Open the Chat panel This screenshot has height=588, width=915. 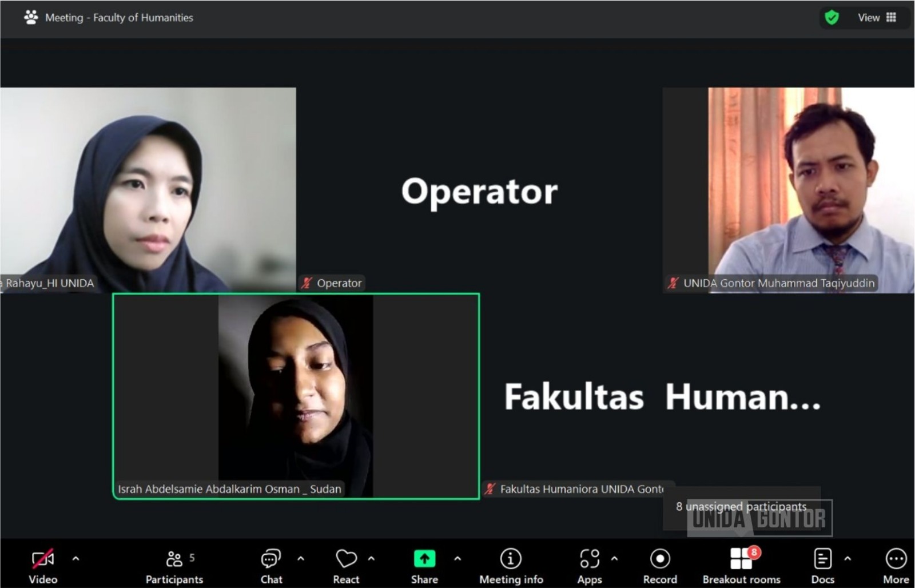tap(271, 565)
